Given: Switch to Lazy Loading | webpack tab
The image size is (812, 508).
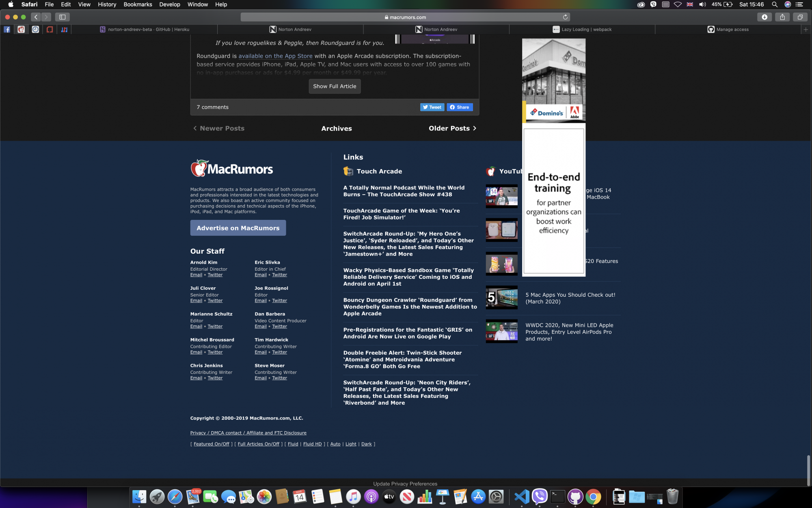Looking at the screenshot, I should (x=582, y=29).
